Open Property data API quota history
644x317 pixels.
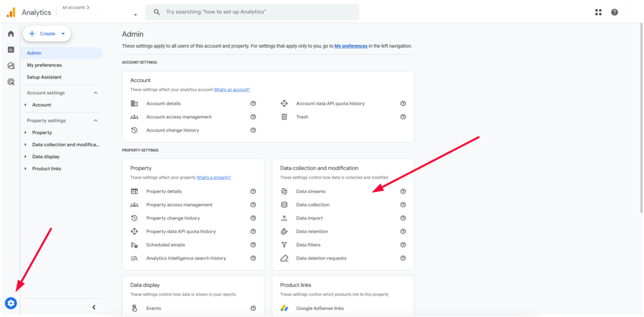point(181,231)
